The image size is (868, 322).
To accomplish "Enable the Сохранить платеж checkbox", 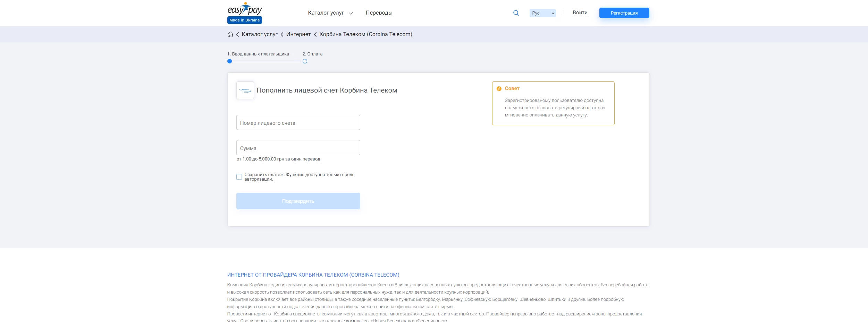I will (239, 177).
